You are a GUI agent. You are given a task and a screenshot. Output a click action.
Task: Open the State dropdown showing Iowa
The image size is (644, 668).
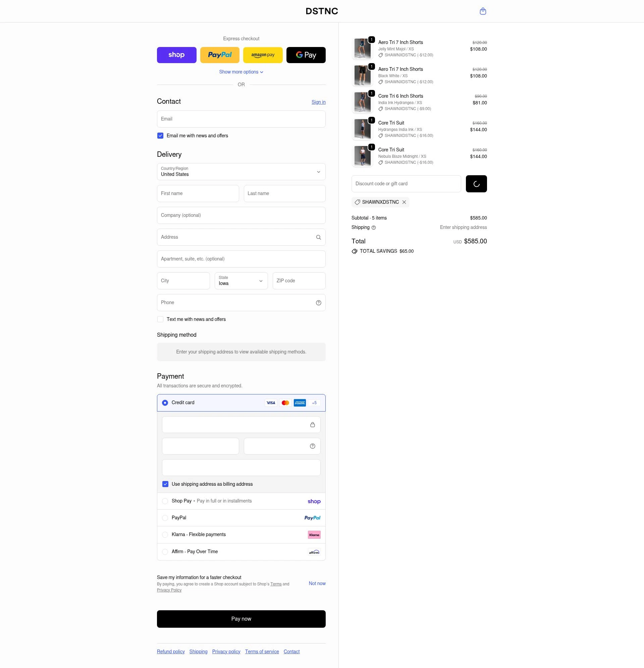click(x=241, y=281)
